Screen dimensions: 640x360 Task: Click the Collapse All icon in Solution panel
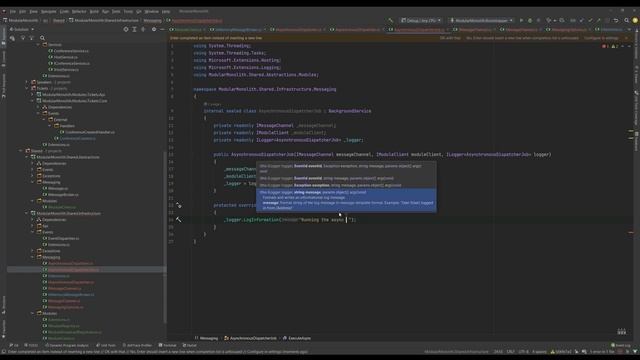click(143, 29)
